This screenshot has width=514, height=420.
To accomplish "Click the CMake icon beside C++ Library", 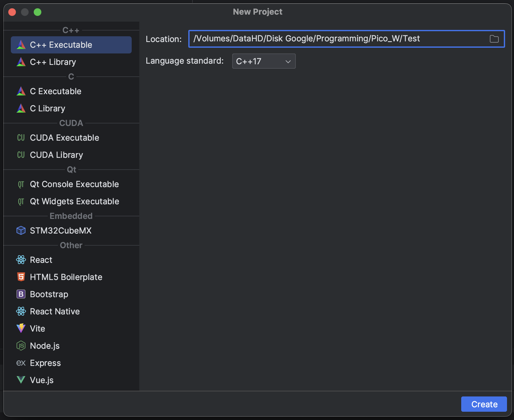I will (21, 62).
